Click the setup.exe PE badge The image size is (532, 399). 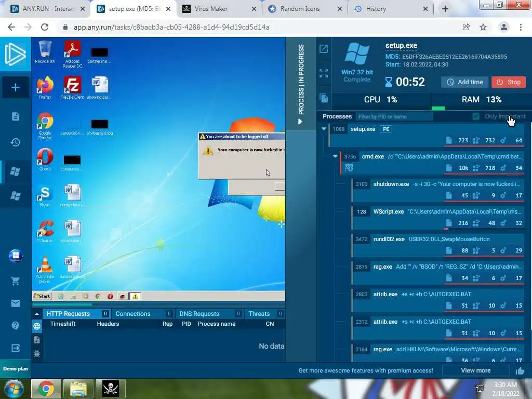coord(386,129)
